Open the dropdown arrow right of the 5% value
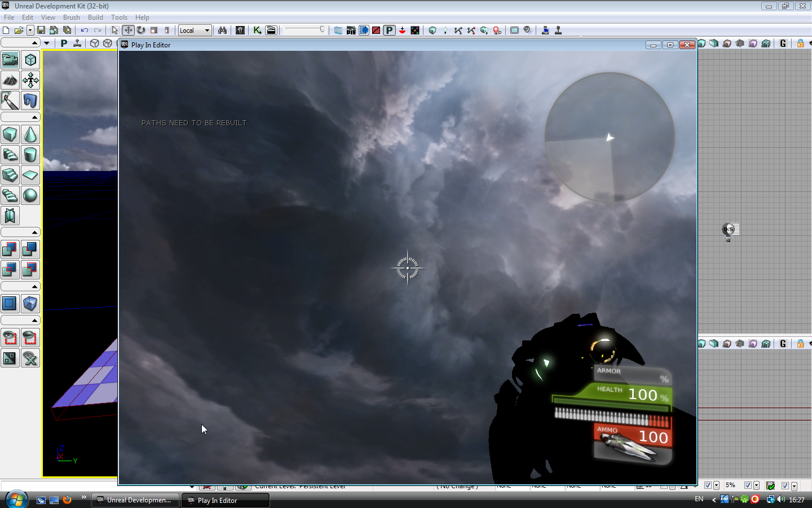This screenshot has height=508, width=812. pyautogui.click(x=756, y=485)
